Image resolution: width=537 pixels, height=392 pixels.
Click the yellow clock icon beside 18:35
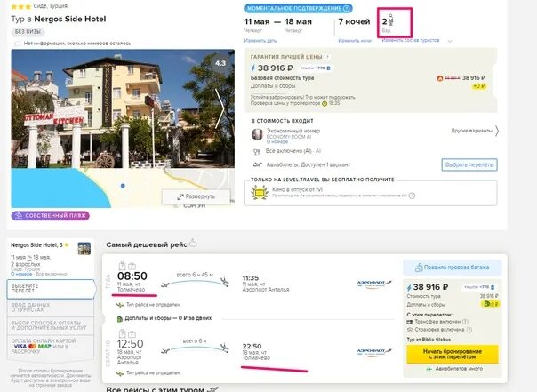(325, 103)
